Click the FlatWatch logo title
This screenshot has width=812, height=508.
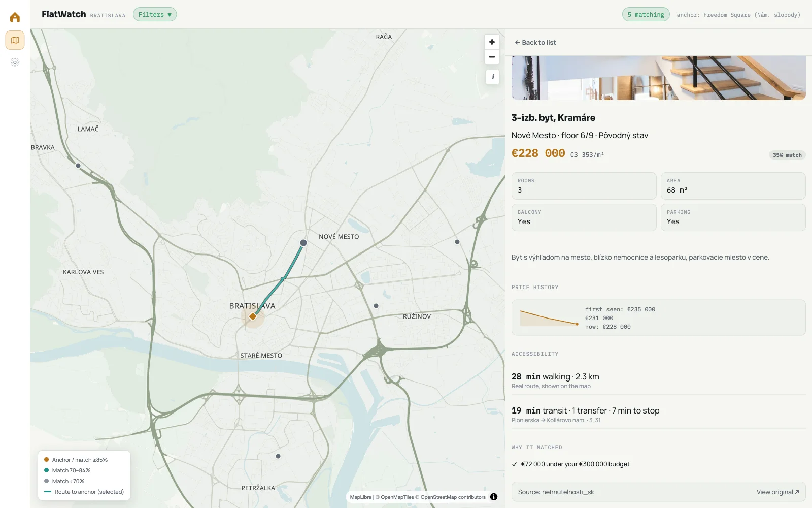click(64, 14)
